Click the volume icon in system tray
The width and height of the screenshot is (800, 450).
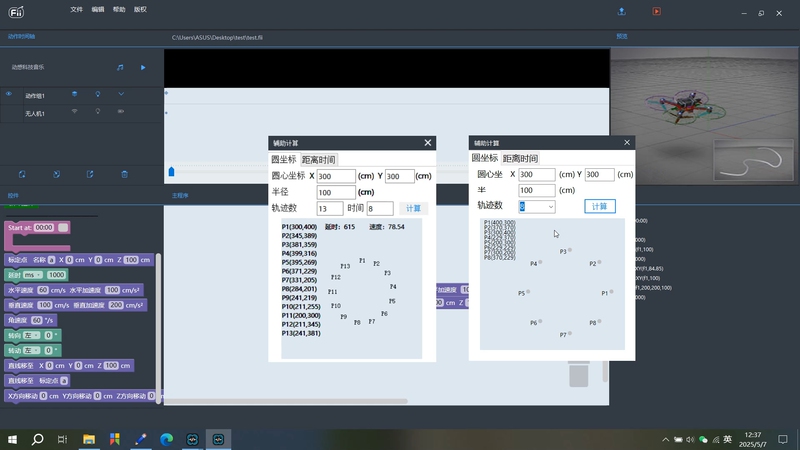point(690,439)
